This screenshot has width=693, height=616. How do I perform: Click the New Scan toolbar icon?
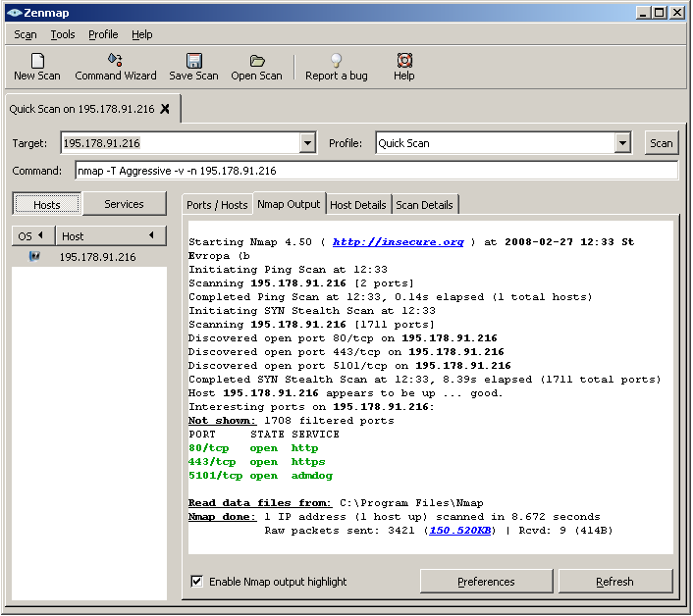(x=37, y=61)
